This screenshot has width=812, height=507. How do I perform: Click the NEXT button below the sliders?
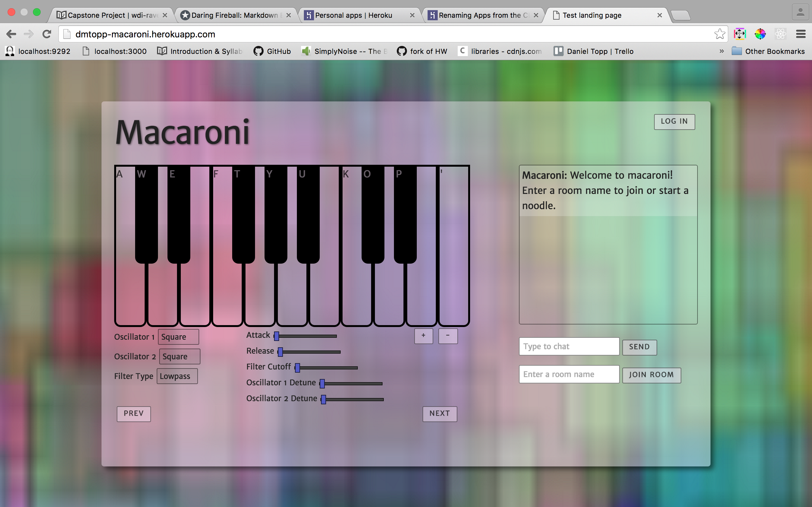[440, 414]
